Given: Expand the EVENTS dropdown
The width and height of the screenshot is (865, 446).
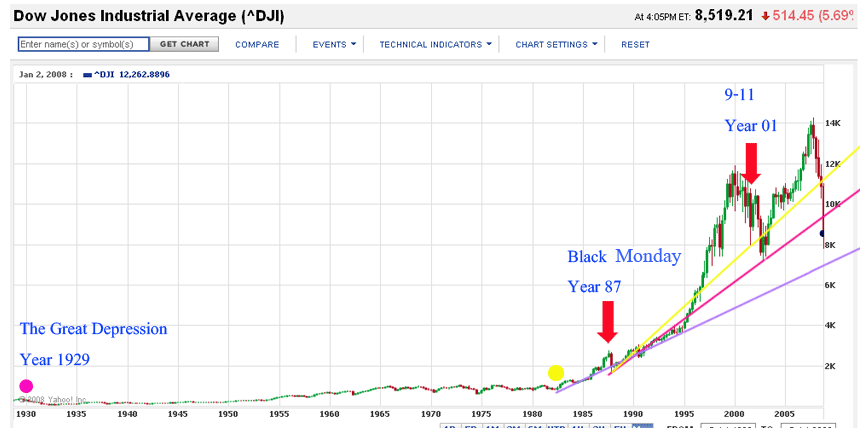Looking at the screenshot, I should (334, 45).
